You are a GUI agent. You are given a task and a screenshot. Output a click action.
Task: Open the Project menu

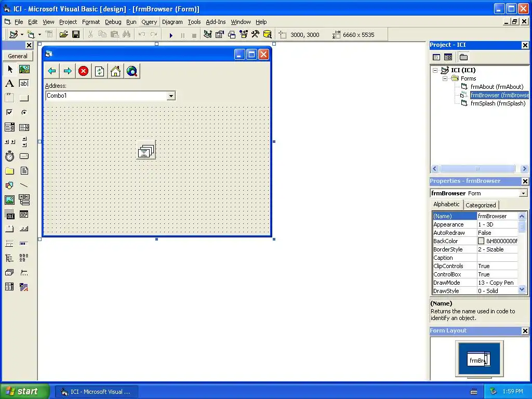pyautogui.click(x=68, y=22)
